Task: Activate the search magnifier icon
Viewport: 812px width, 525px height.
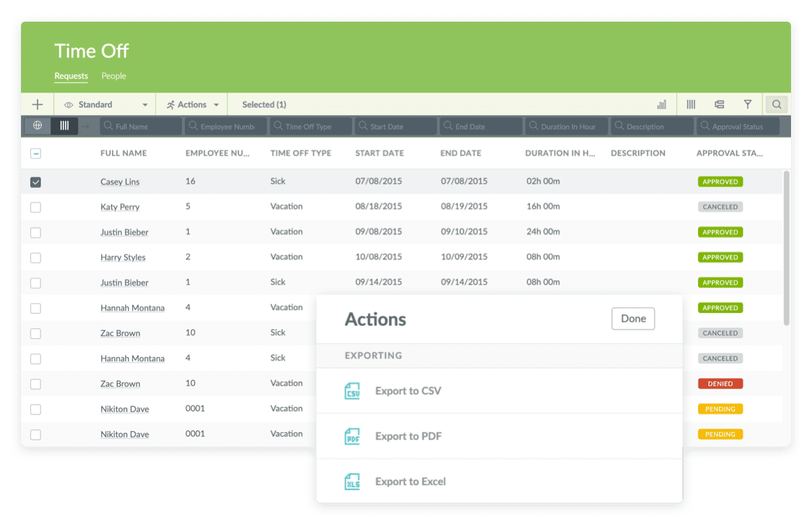Action: (776, 104)
